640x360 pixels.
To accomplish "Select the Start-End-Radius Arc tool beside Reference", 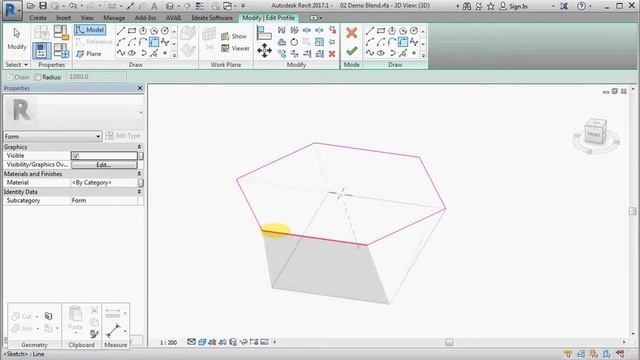I will (x=121, y=42).
